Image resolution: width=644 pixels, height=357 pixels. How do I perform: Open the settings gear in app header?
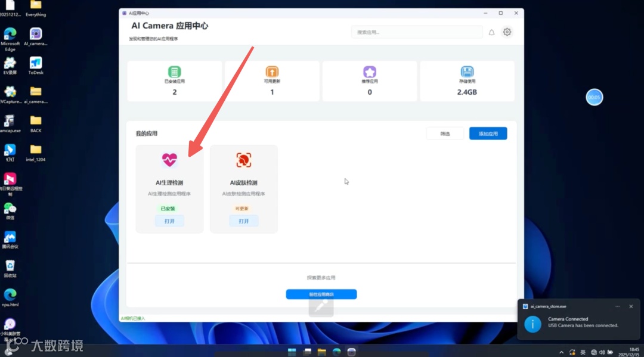click(507, 32)
